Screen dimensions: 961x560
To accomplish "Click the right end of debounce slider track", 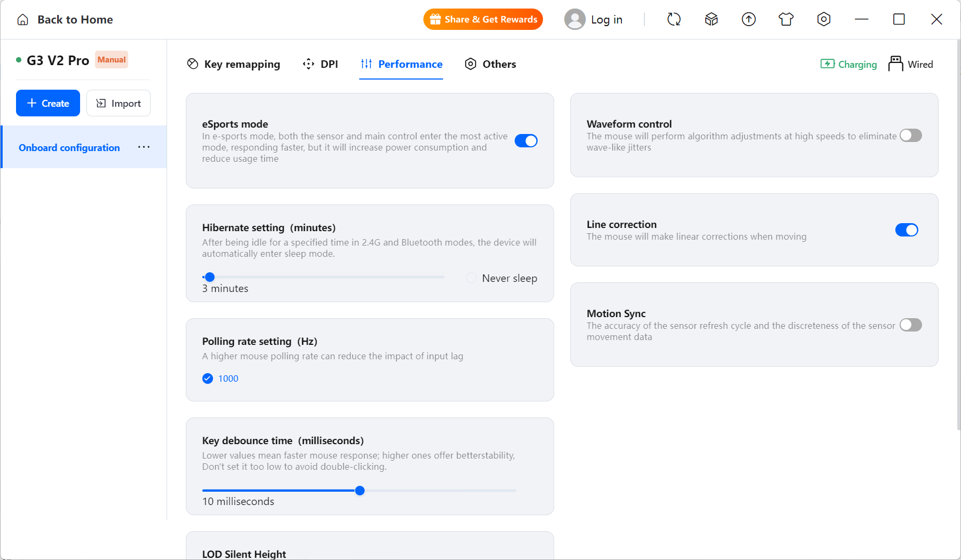I will 514,491.
